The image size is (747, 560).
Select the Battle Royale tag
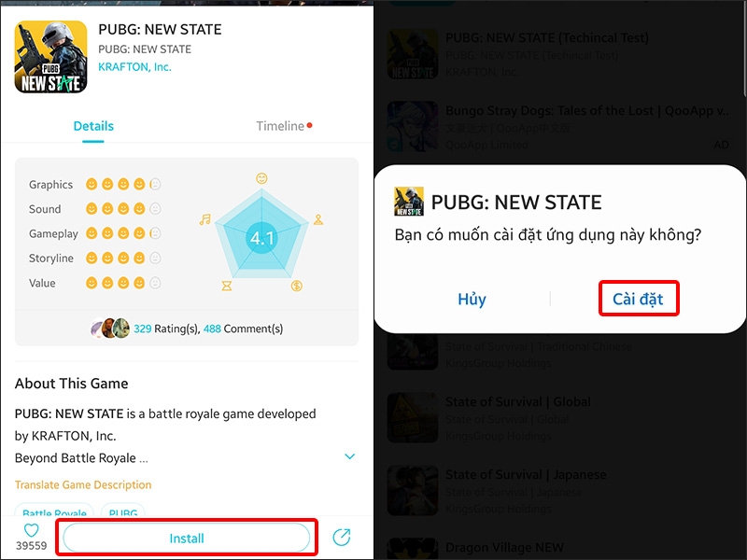pyautogui.click(x=54, y=514)
